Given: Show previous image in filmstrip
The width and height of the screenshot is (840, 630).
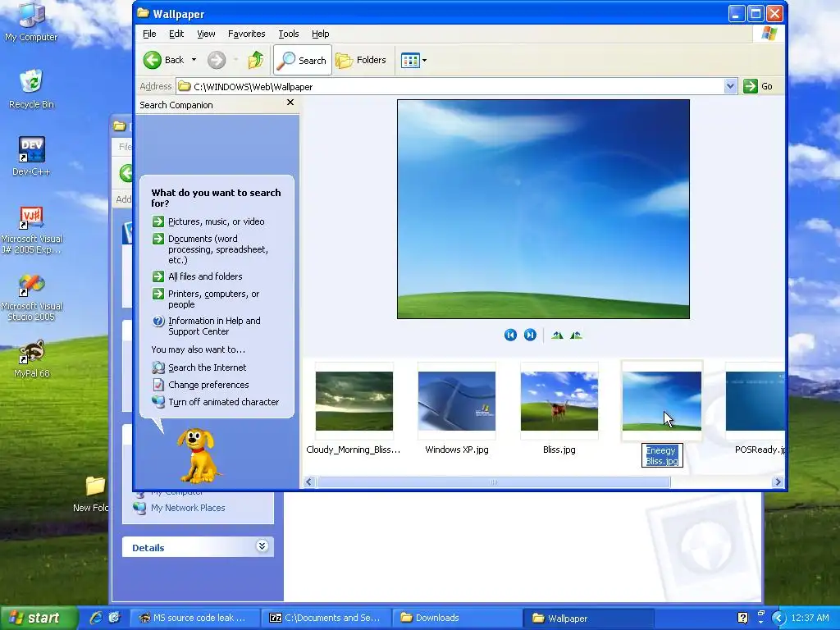Looking at the screenshot, I should coord(510,335).
